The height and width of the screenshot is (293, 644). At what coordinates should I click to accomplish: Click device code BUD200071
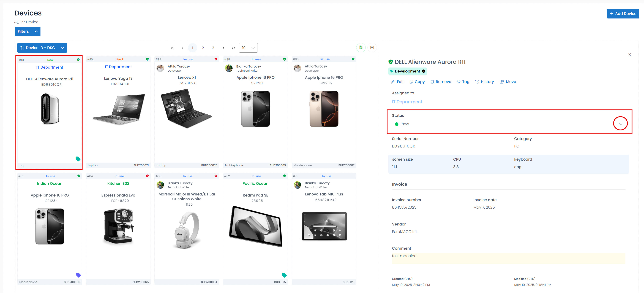point(141,165)
